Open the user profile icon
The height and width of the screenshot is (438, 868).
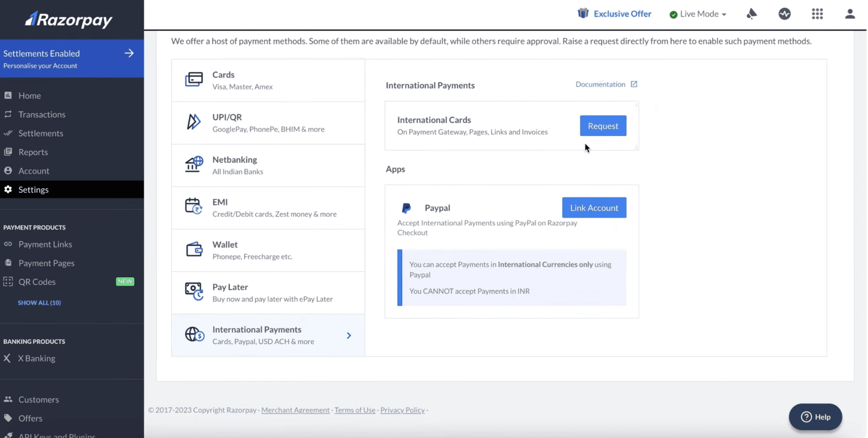tap(850, 14)
